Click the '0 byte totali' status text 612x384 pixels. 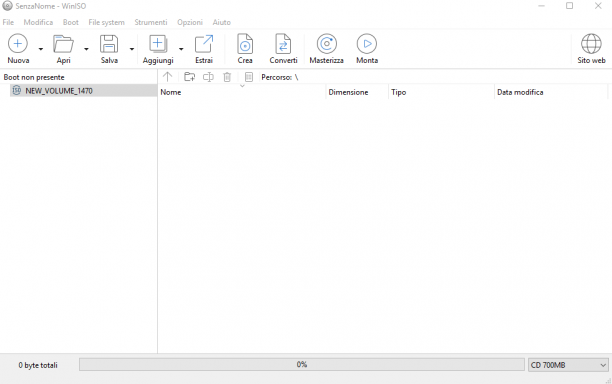(38, 365)
